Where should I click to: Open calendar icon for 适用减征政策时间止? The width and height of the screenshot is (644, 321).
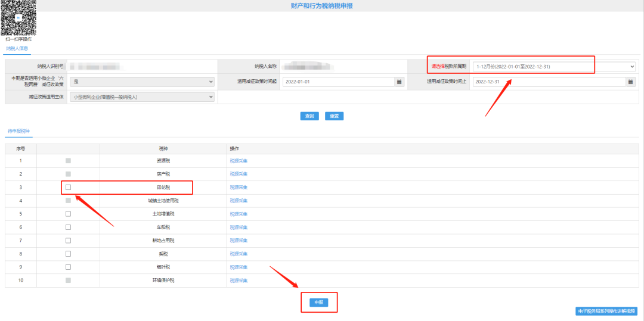[x=630, y=82]
